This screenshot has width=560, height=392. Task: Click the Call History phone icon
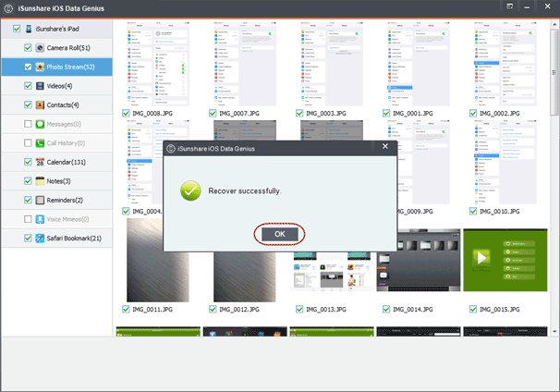point(40,143)
